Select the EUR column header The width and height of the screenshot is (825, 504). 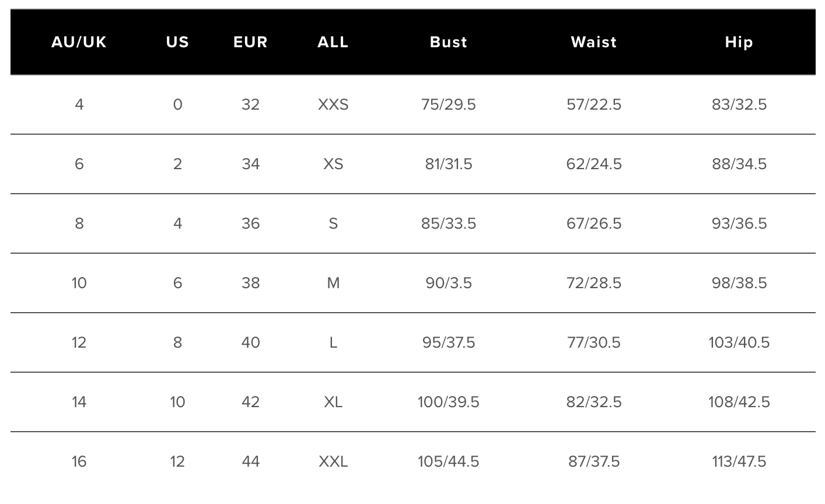250,42
